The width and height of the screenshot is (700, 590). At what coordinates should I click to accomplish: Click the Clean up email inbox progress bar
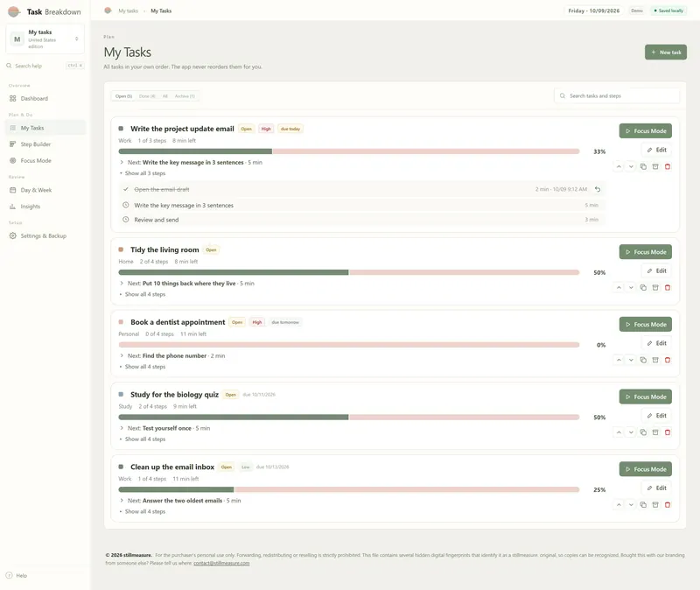click(348, 489)
